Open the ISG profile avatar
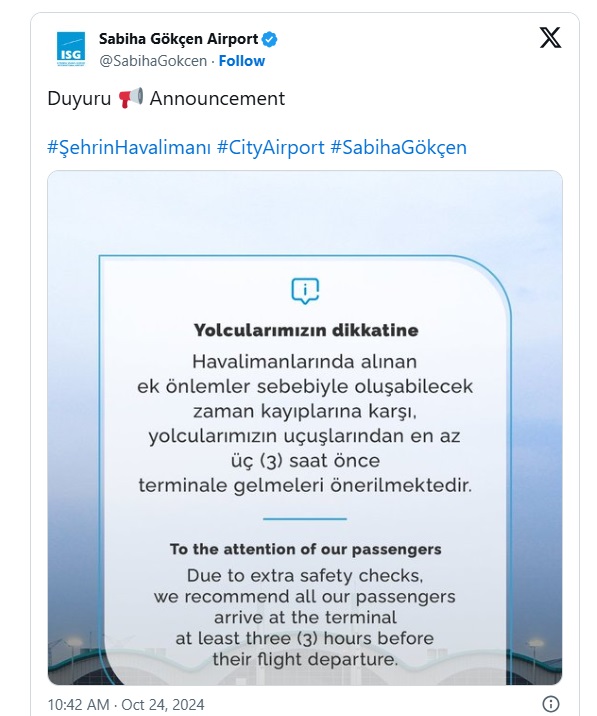This screenshot has width=597, height=716. (x=71, y=49)
